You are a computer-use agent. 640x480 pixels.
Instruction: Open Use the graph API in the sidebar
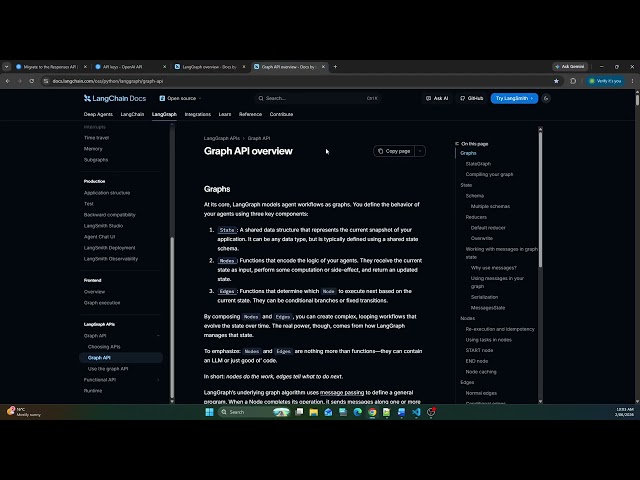pyautogui.click(x=108, y=369)
